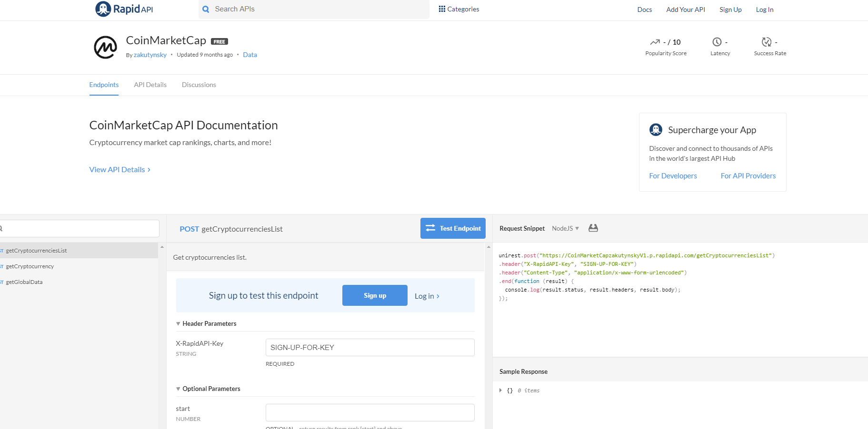Click the CoinMarketCap logo icon
The width and height of the screenshot is (868, 429).
point(105,47)
